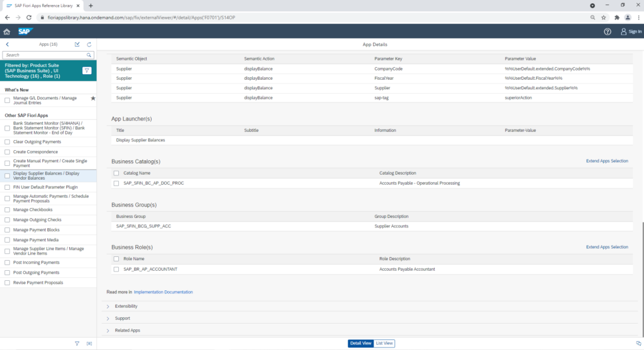This screenshot has height=350, width=644.
Task: Click the SAP logo
Action: 25,31
